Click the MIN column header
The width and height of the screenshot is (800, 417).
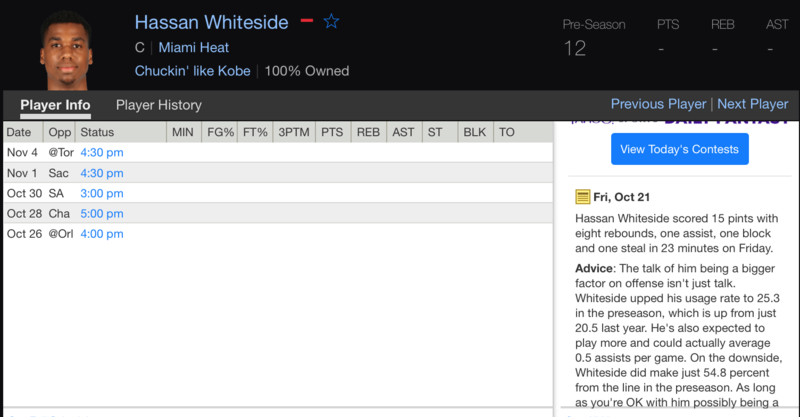184,132
